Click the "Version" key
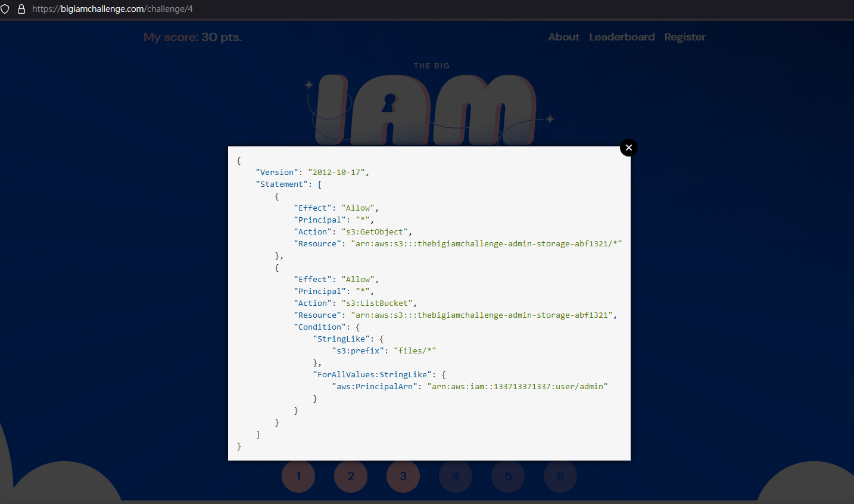The height and width of the screenshot is (504, 854). 277,173
